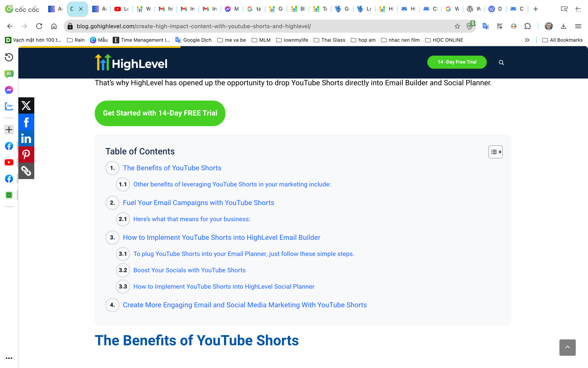Screen dimensions: 588x368
Task: Jump to The Benefits of YouTube Shorts
Action: (172, 168)
